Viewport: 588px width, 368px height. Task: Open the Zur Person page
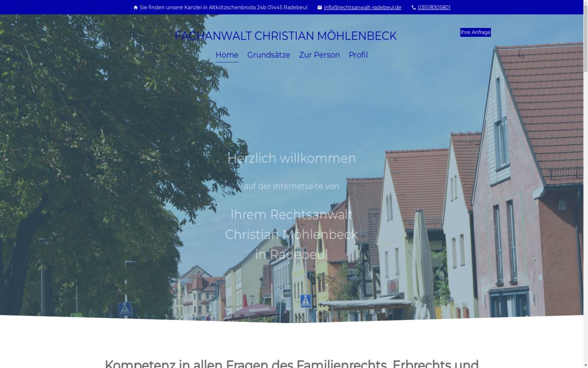click(x=319, y=55)
